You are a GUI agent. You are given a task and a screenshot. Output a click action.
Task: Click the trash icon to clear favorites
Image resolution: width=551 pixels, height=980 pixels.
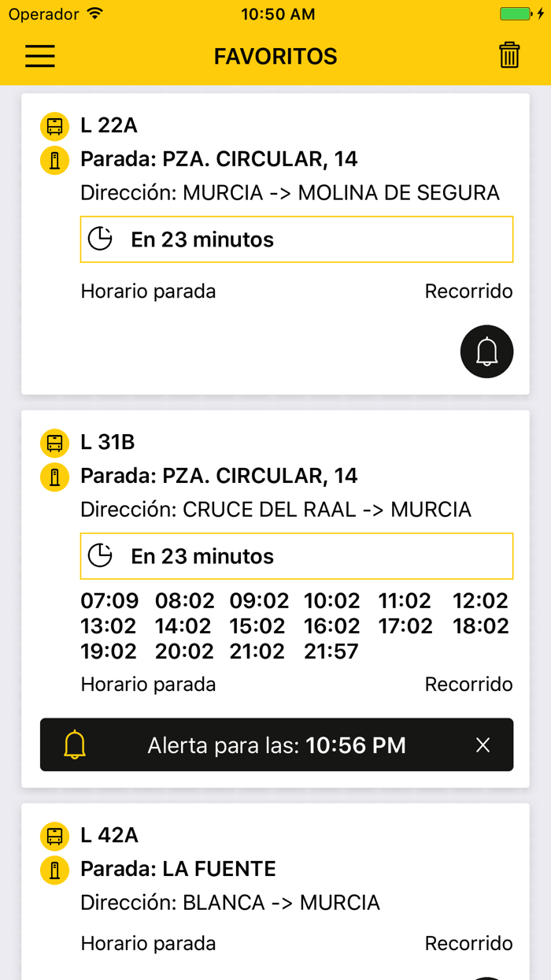click(509, 56)
